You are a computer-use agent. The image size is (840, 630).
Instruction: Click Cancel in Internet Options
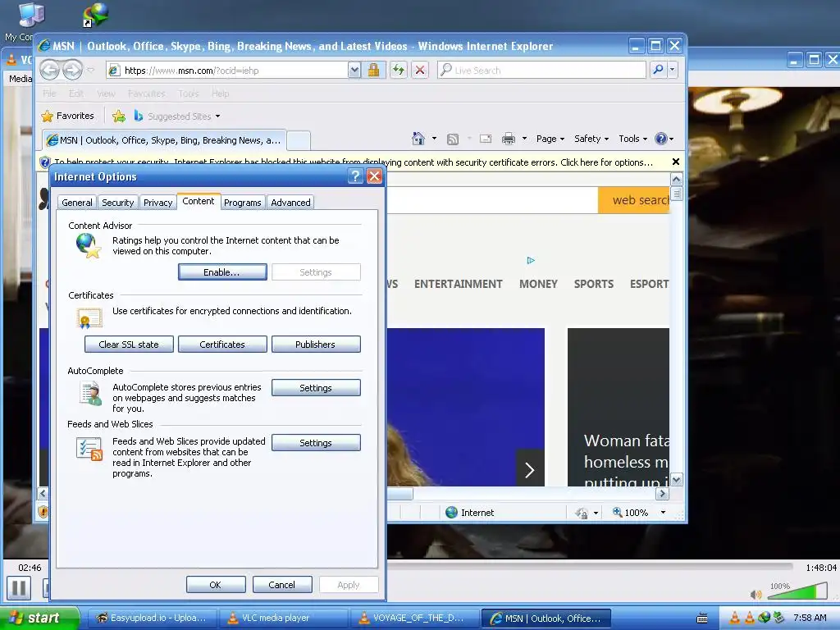[x=282, y=585]
